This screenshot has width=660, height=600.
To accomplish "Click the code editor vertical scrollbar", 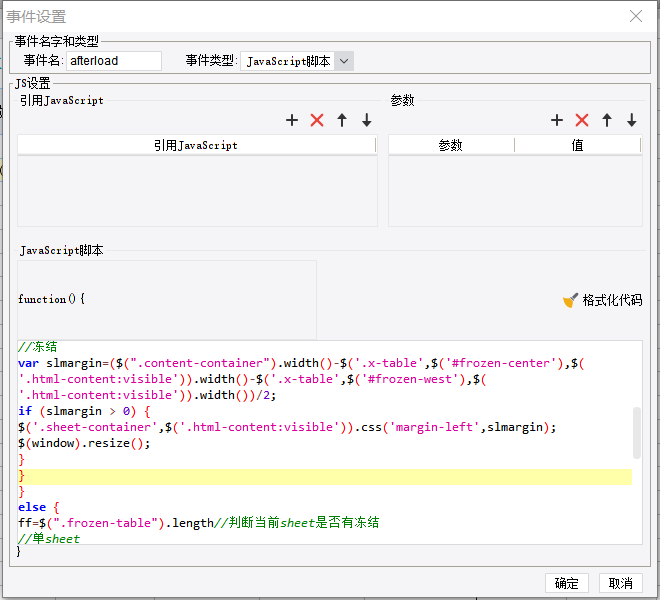I will pyautogui.click(x=637, y=432).
